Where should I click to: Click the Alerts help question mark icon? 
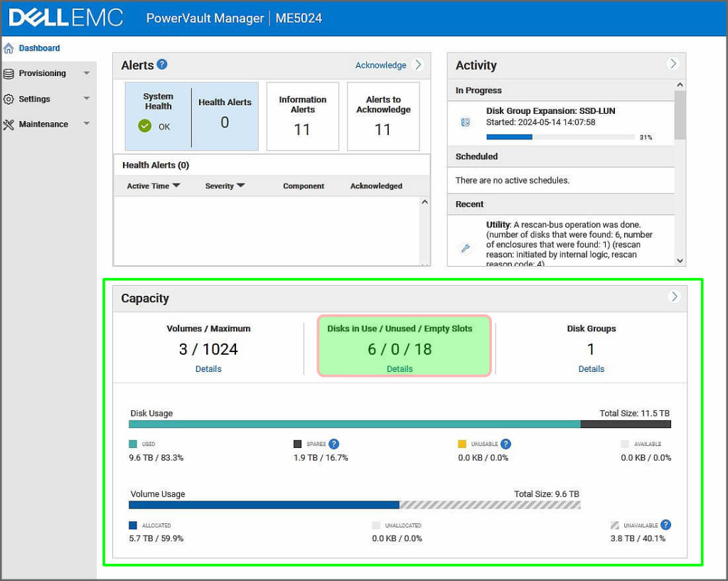[x=162, y=65]
